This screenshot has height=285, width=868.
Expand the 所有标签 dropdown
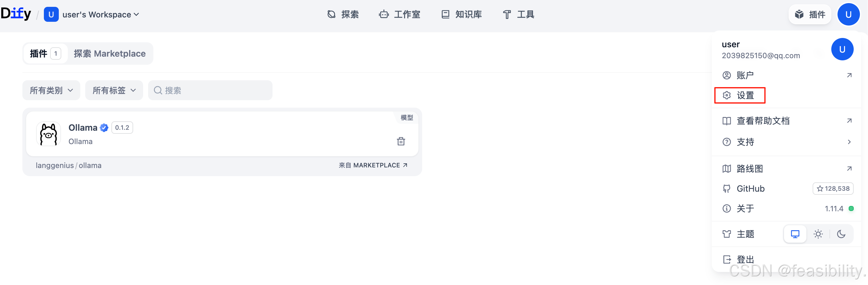(114, 90)
